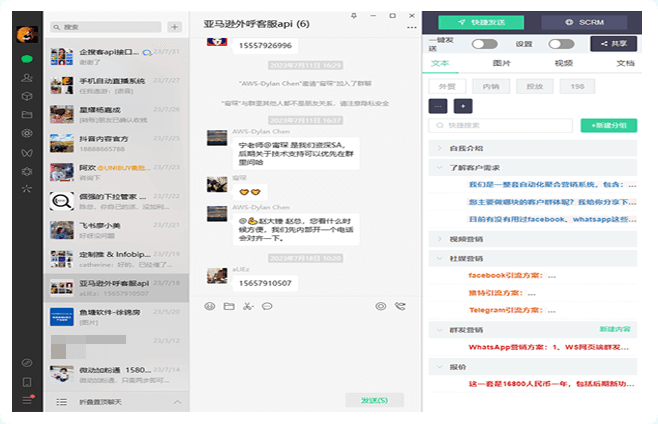This screenshot has width=658, height=424.
Task: Switch to the 图片 tab
Action: coord(501,63)
